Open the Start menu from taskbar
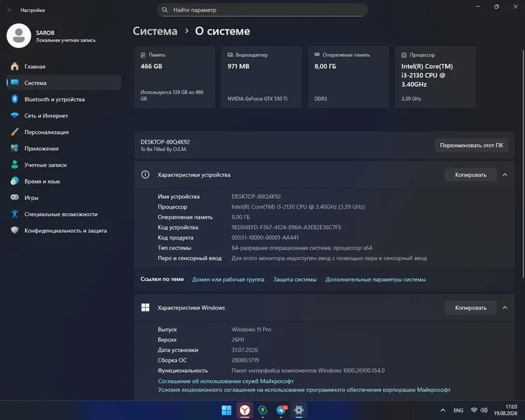525x420 pixels. click(x=226, y=410)
